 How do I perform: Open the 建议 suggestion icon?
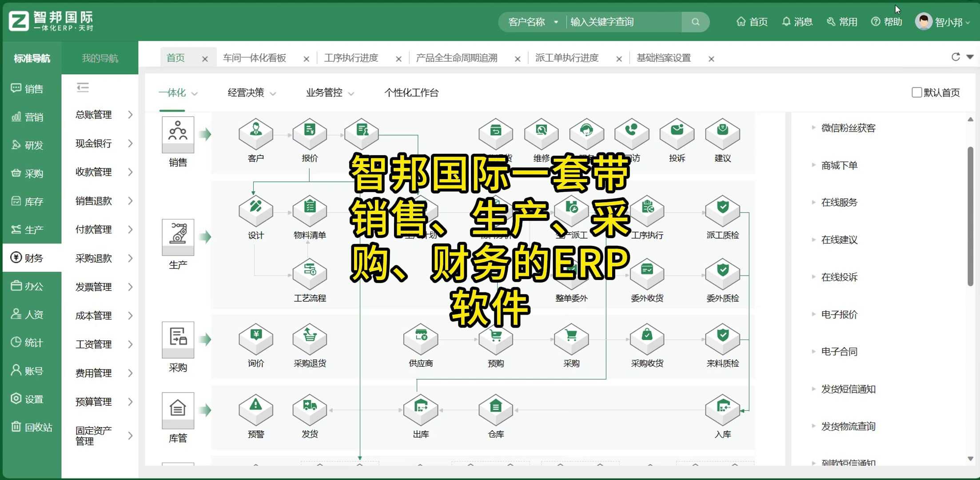[x=722, y=134]
